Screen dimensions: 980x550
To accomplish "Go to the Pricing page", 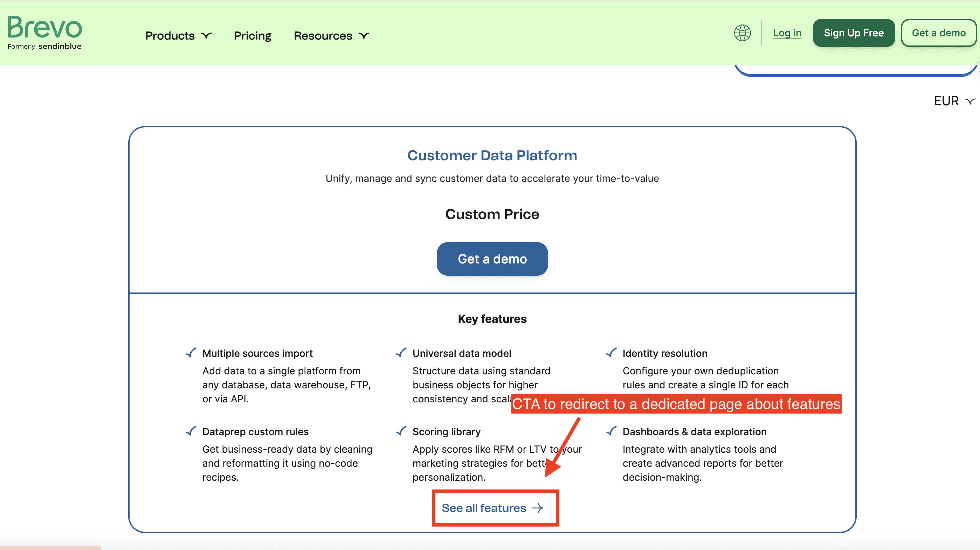I will (x=252, y=36).
